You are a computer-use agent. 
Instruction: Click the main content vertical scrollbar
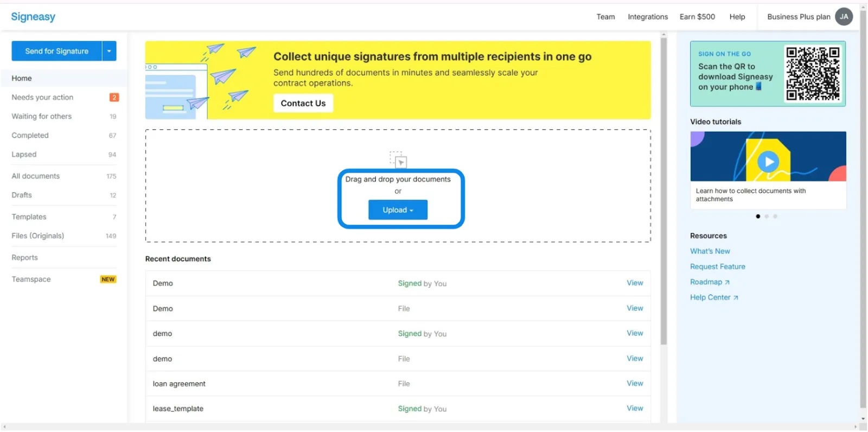point(663,191)
